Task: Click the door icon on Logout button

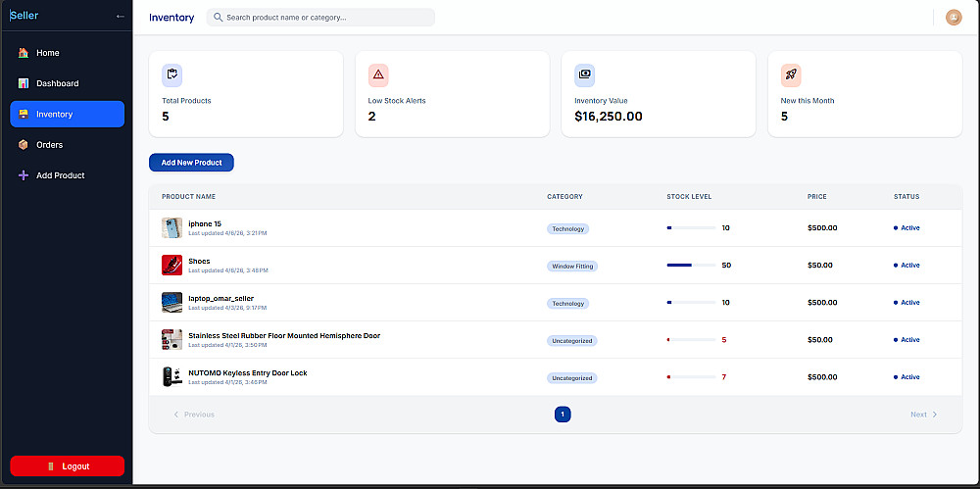Action: (x=51, y=466)
